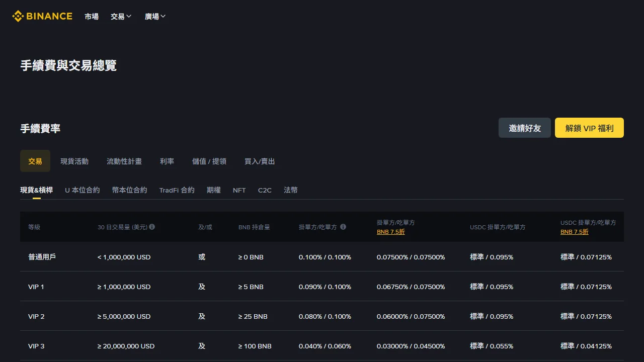Click the 0.06750% / 0.07500% discounted fee cell
Image resolution: width=644 pixels, height=362 pixels.
tap(411, 287)
